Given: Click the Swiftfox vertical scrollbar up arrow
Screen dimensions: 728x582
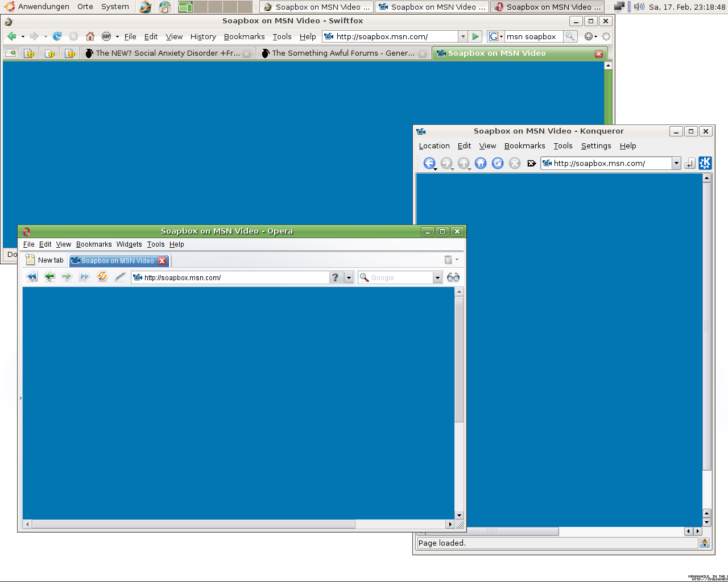Looking at the screenshot, I should tap(608, 65).
